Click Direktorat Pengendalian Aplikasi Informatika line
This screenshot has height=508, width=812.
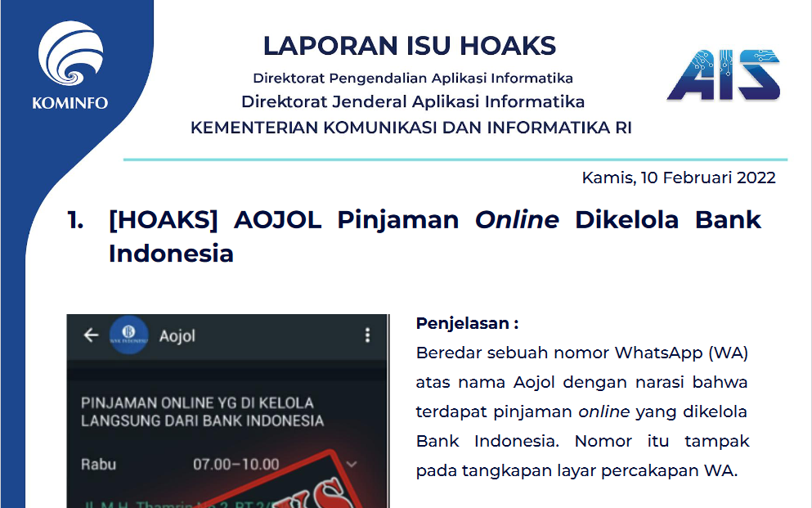coord(413,79)
